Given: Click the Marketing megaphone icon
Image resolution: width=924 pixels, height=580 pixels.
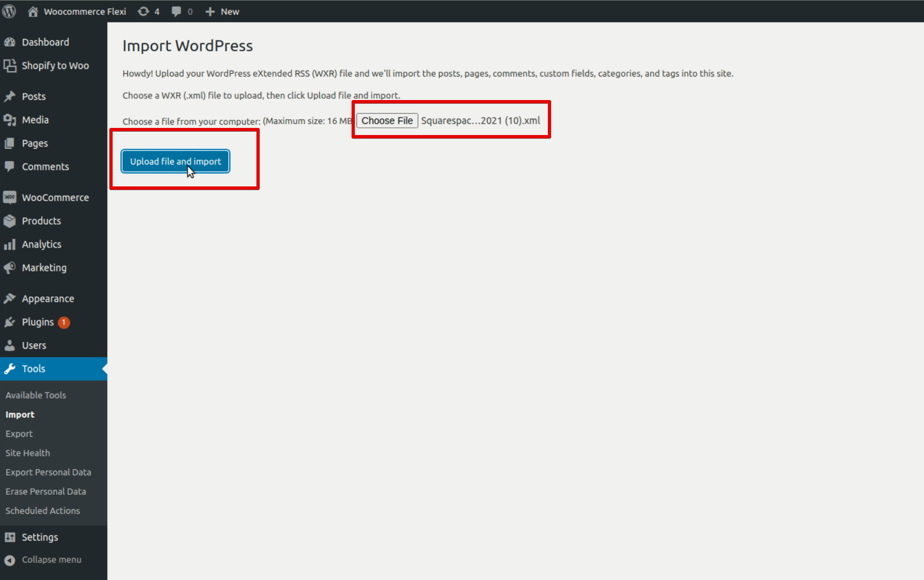Looking at the screenshot, I should (x=10, y=267).
